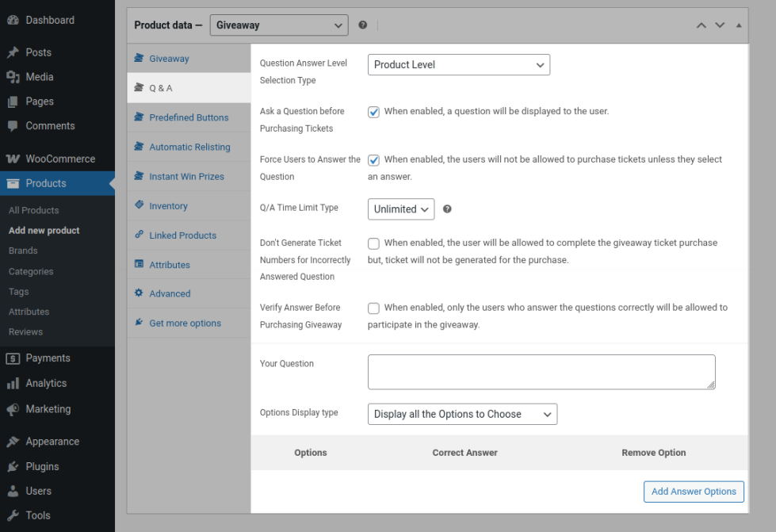Uncheck Ask a Question before Purchasing Tickets
Viewport: 776px width, 532px height.
pyautogui.click(x=373, y=112)
